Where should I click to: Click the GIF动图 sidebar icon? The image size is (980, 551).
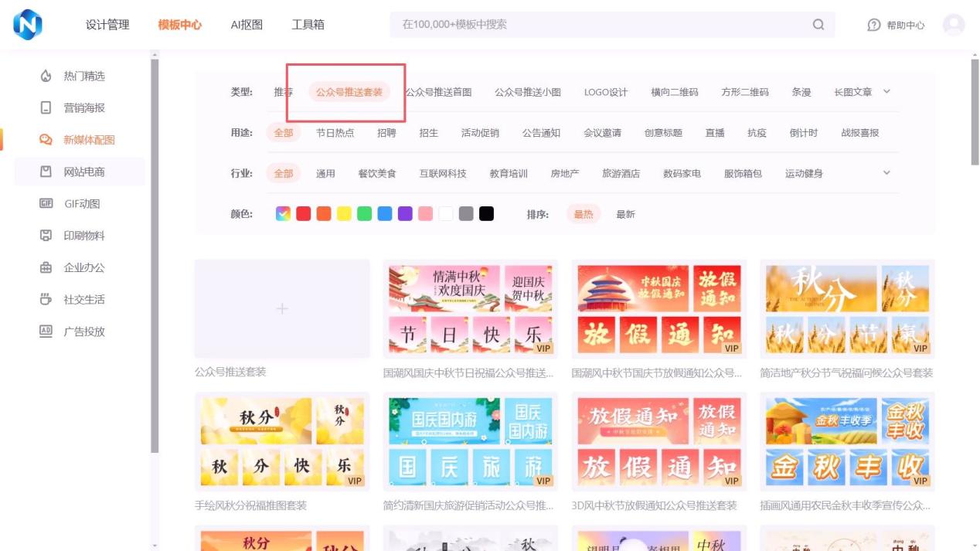[x=46, y=204]
